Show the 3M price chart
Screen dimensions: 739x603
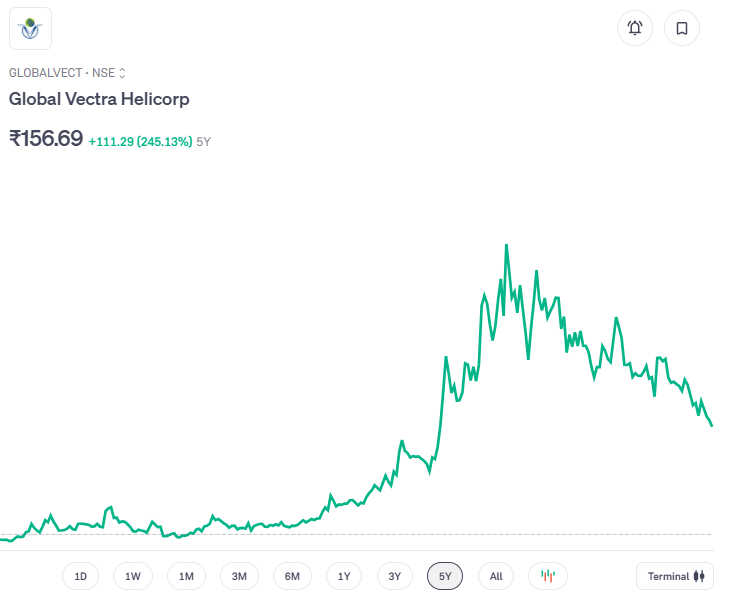tap(239, 576)
